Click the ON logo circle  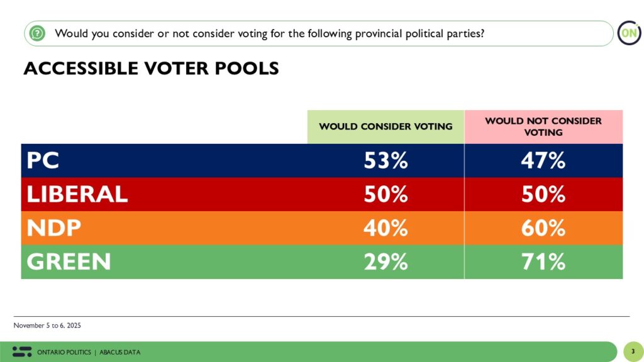point(628,33)
